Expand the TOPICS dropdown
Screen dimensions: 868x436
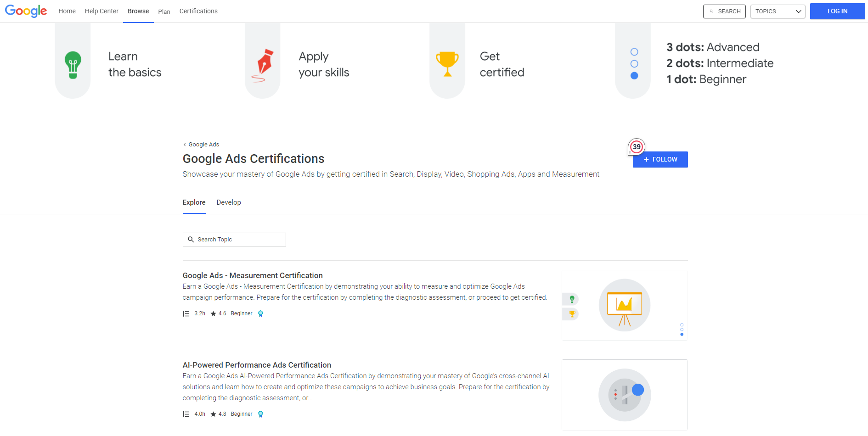(778, 11)
